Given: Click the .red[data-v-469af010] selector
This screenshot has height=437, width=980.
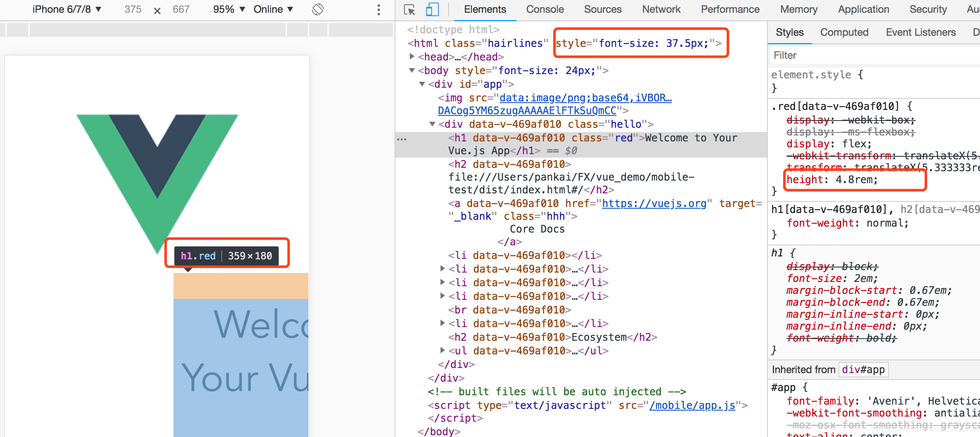Looking at the screenshot, I should pos(835,106).
